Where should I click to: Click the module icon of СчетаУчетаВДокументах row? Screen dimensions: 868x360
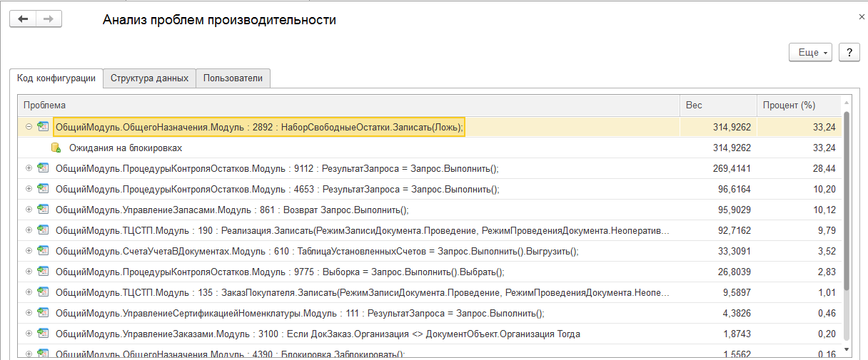pyautogui.click(x=43, y=252)
